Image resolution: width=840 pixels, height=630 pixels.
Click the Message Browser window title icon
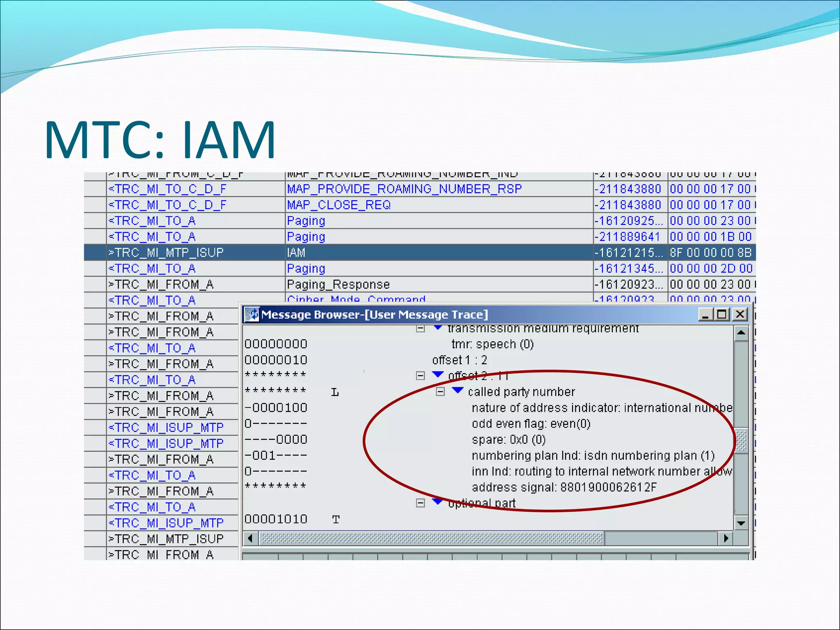click(x=252, y=315)
